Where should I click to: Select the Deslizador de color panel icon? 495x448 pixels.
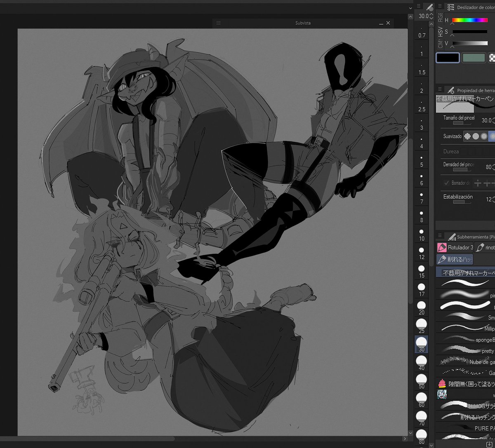coord(451,7)
